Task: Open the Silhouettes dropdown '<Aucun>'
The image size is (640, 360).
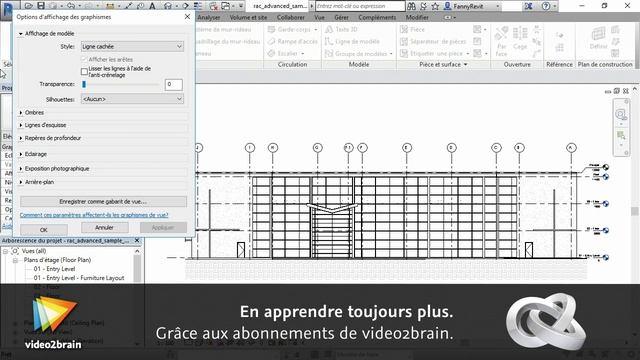Action: pyautogui.click(x=132, y=99)
